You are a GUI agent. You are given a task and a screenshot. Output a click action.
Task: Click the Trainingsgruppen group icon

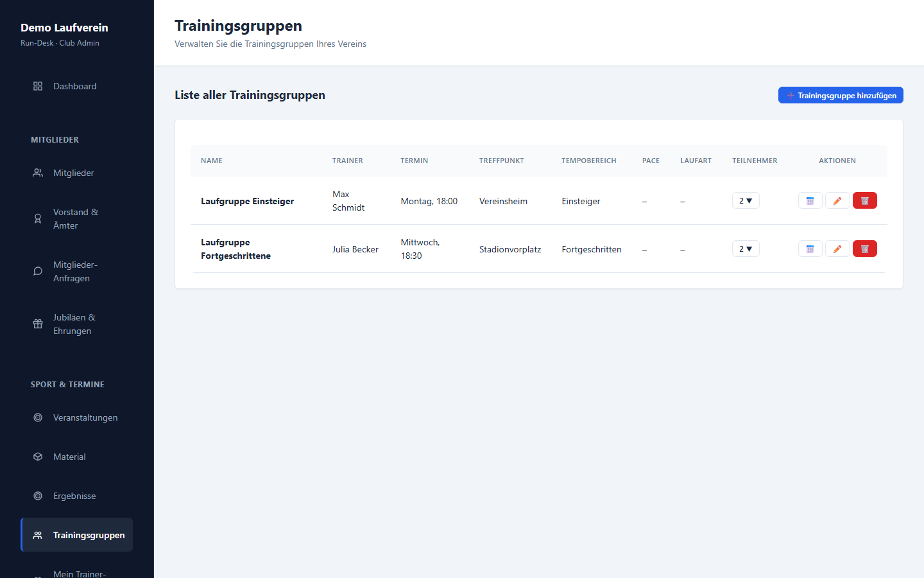(38, 535)
